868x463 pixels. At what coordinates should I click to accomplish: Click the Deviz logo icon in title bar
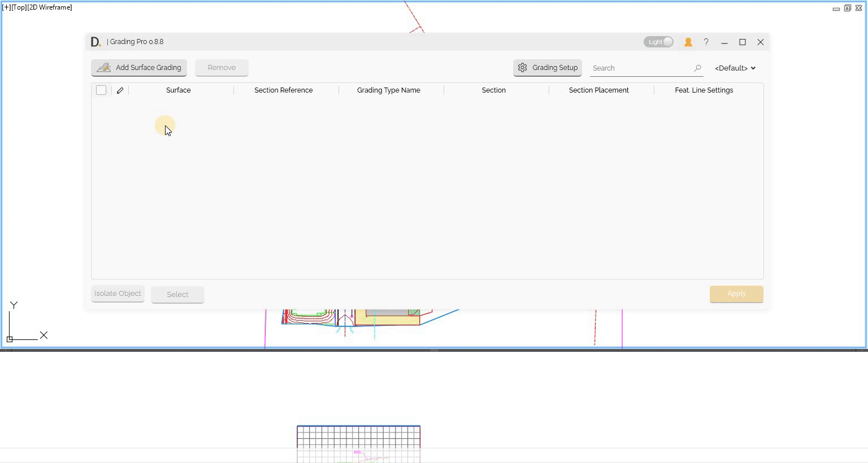click(96, 42)
